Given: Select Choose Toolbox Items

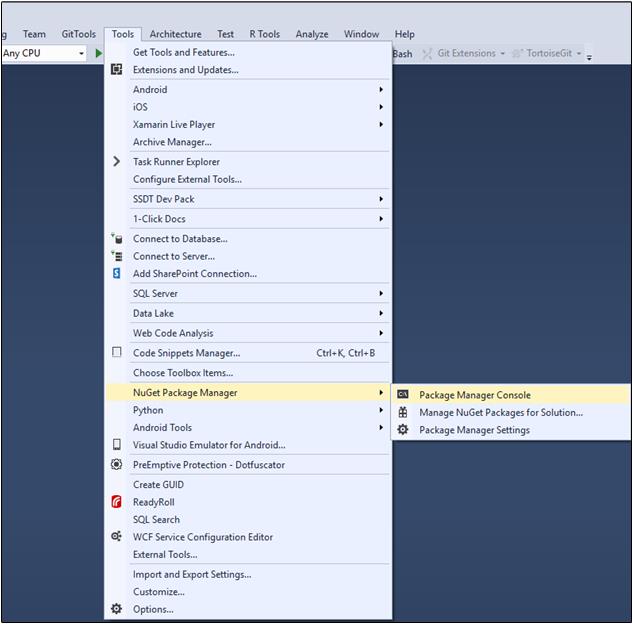Looking at the screenshot, I should pyautogui.click(x=248, y=372).
